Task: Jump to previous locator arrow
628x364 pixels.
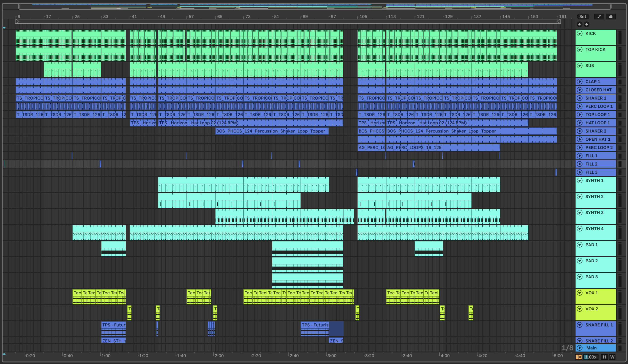Action: [580, 24]
